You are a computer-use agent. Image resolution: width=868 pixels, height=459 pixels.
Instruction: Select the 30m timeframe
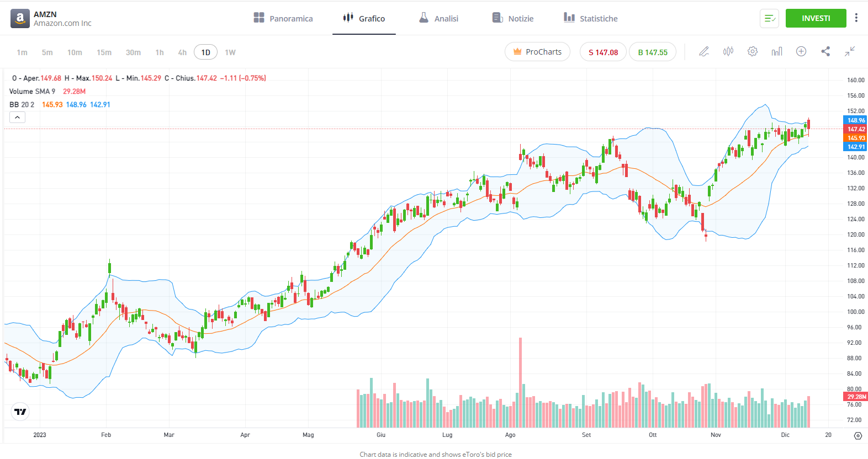coord(133,52)
